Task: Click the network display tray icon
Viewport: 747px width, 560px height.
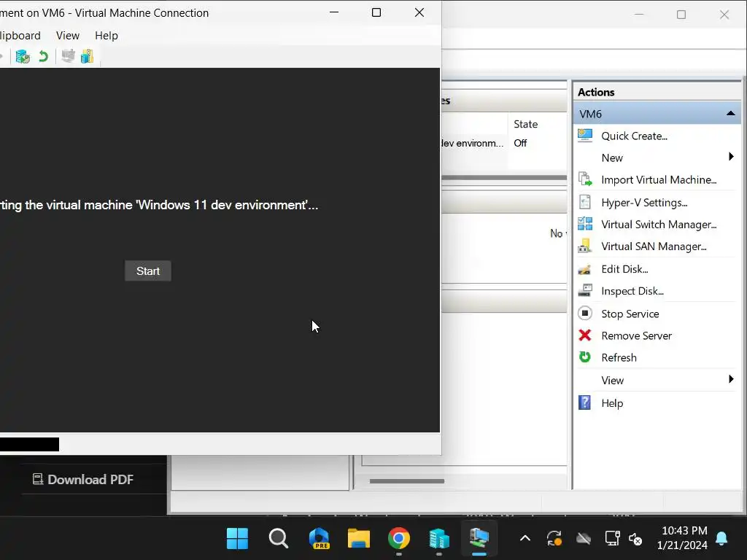Action: point(612,539)
